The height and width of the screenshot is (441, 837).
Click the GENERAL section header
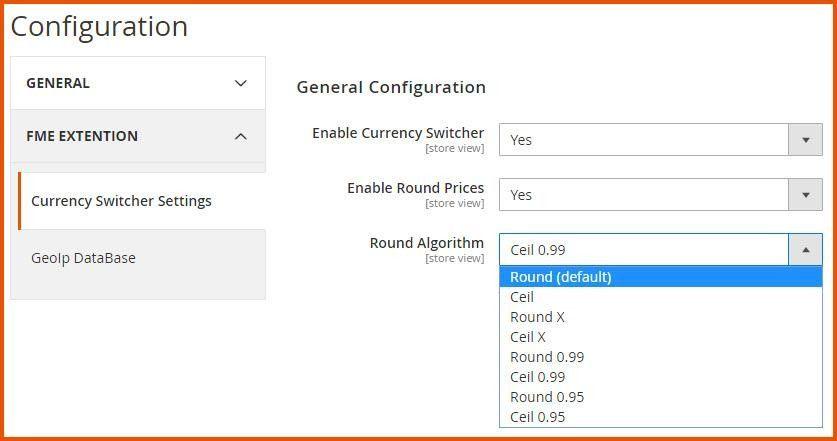[58, 83]
